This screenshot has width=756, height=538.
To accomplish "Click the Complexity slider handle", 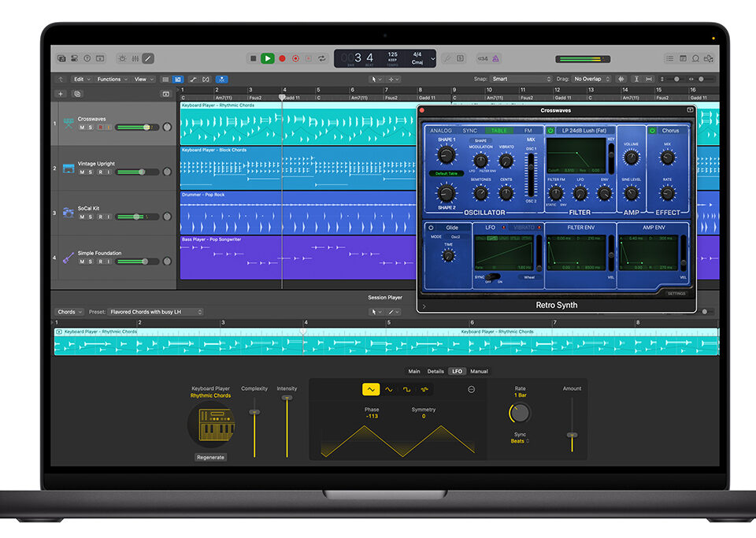I will coord(254,412).
